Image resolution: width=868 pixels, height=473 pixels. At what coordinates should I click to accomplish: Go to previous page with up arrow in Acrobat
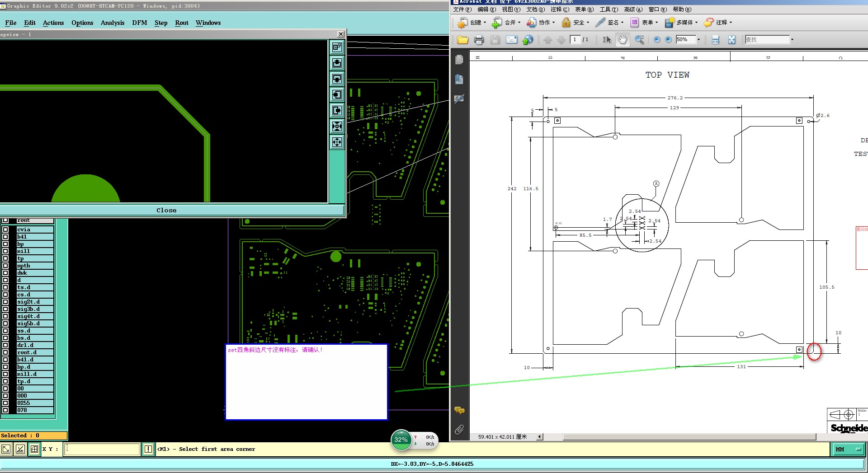point(548,40)
